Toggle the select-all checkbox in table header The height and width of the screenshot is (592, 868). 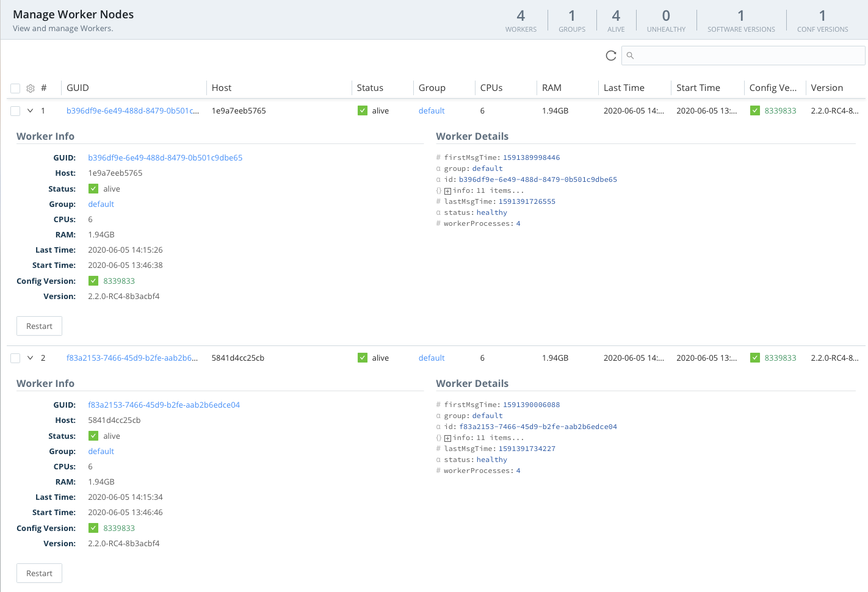point(15,88)
